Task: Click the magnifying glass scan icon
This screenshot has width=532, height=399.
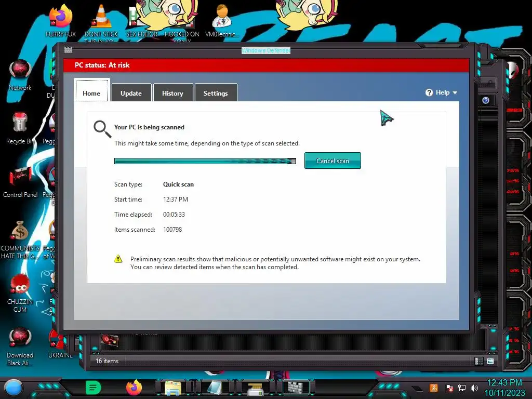Action: tap(102, 129)
